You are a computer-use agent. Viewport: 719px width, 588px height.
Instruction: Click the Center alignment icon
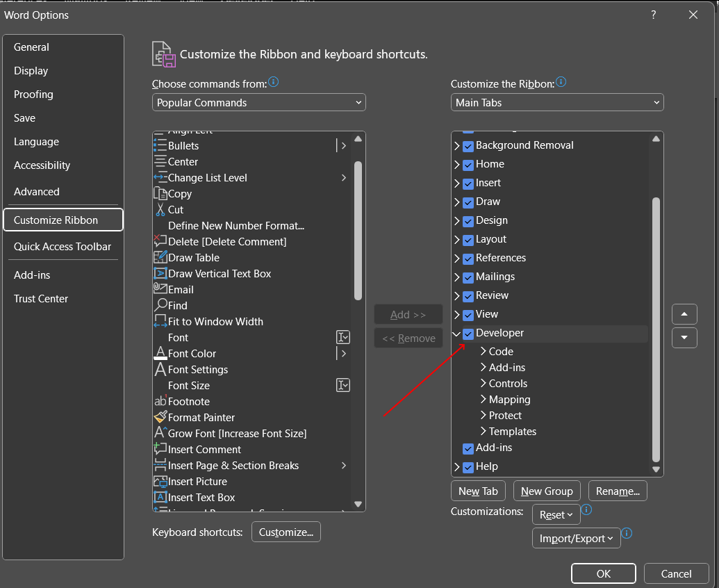click(x=160, y=162)
